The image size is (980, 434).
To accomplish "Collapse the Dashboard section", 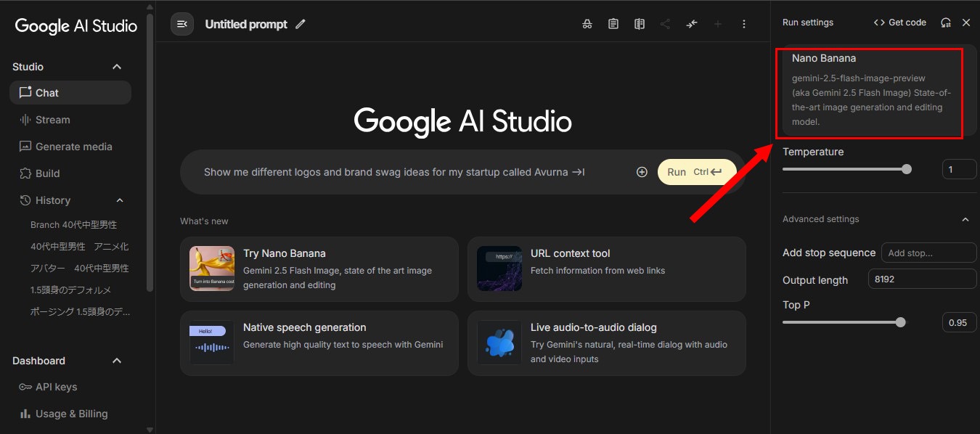I will click(117, 361).
